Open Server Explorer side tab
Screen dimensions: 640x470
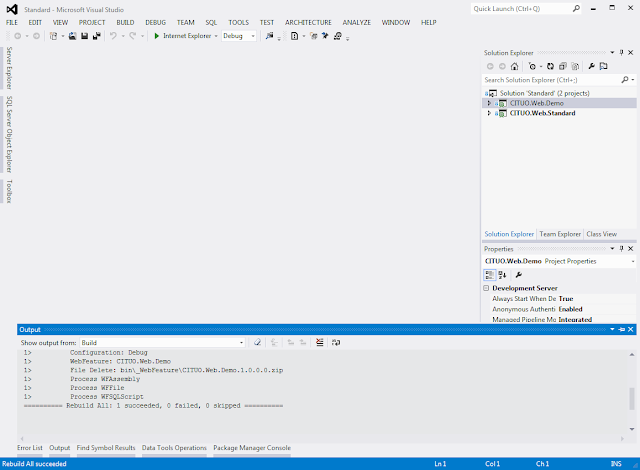(9, 68)
